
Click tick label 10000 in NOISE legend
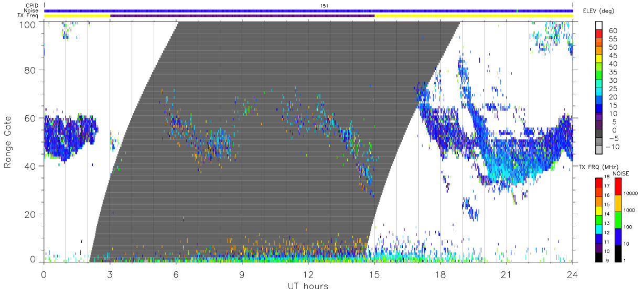coord(630,193)
